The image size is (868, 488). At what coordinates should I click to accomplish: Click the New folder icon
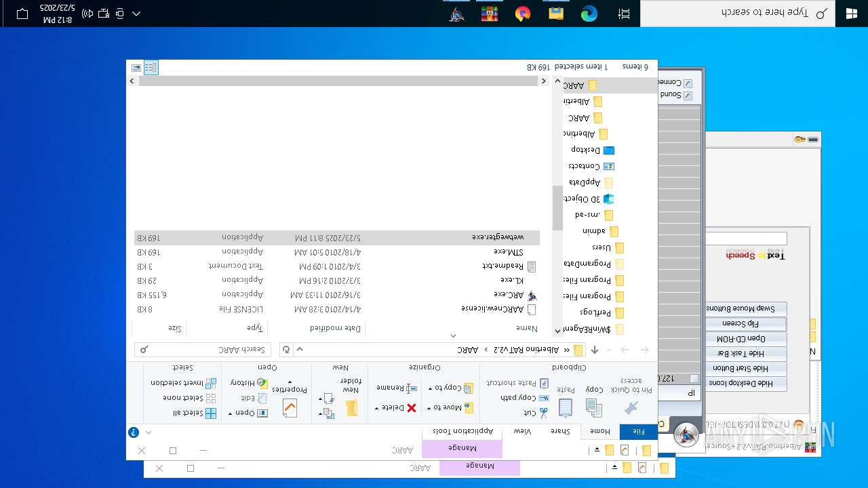tap(351, 407)
